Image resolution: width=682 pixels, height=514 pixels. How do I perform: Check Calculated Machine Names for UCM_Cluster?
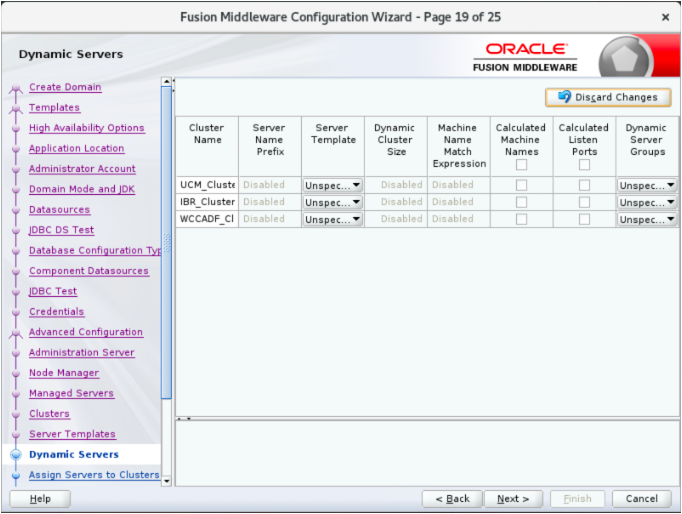click(x=521, y=185)
